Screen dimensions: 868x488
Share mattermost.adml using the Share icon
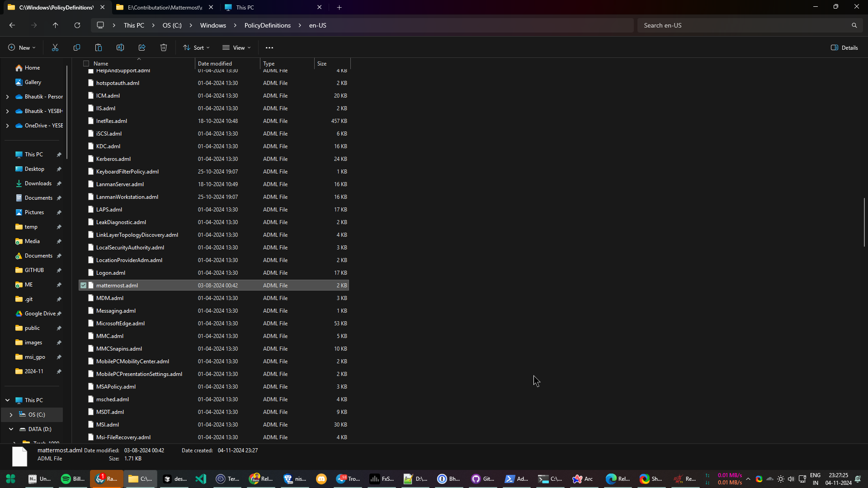click(142, 47)
